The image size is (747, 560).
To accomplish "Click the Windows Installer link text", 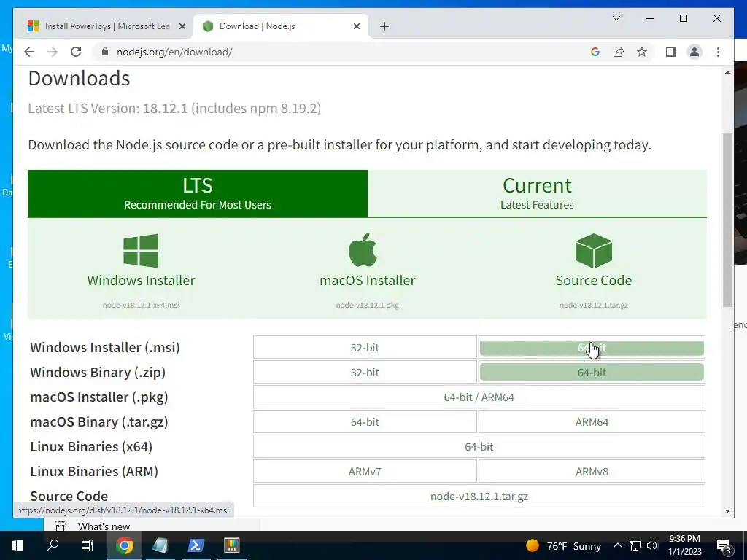I will pyautogui.click(x=141, y=281).
